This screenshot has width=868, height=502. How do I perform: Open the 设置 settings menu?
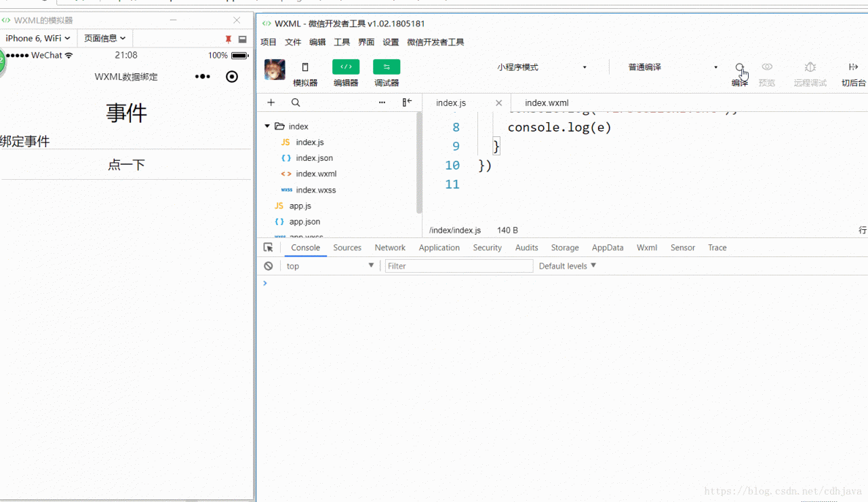390,41
